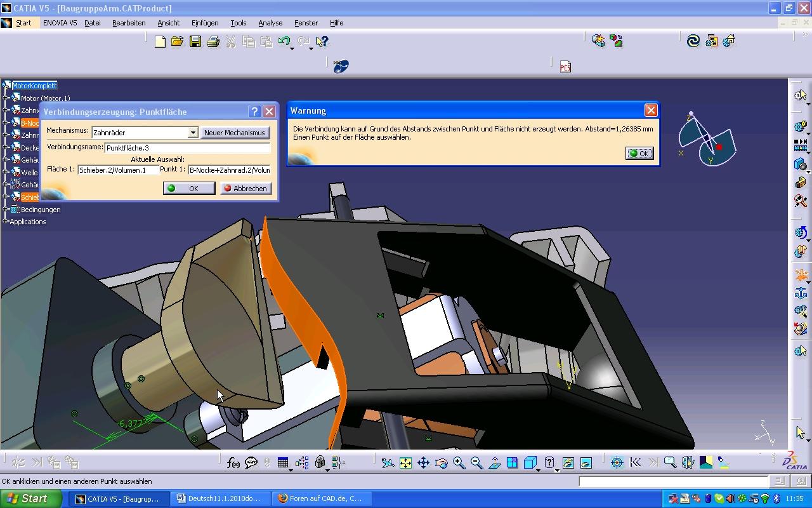Click the Abbrechen button

point(246,189)
